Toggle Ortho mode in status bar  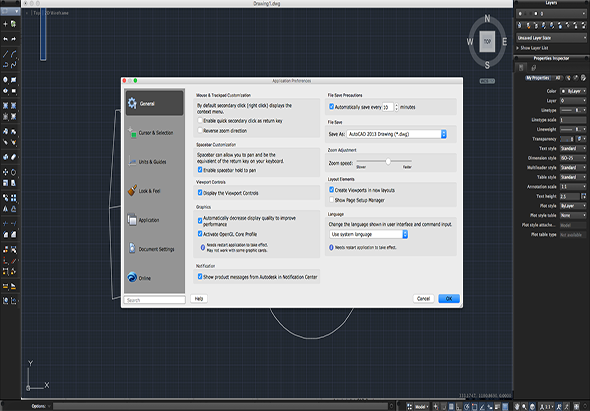[459, 406]
